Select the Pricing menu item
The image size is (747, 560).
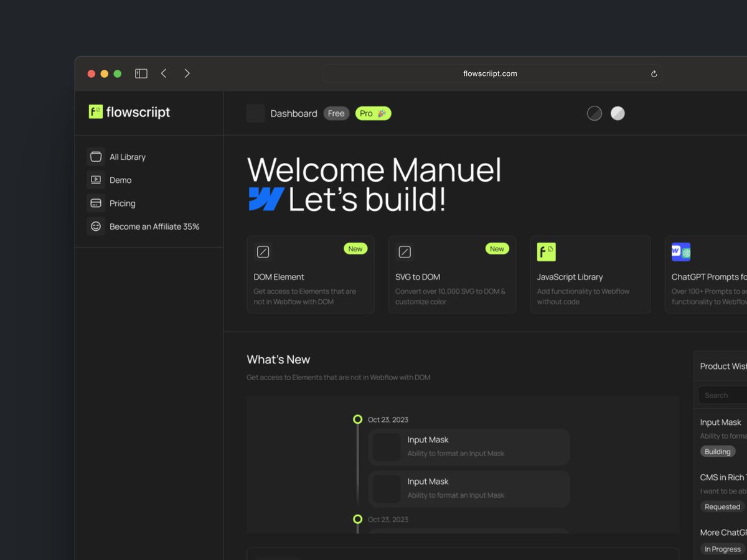(123, 203)
